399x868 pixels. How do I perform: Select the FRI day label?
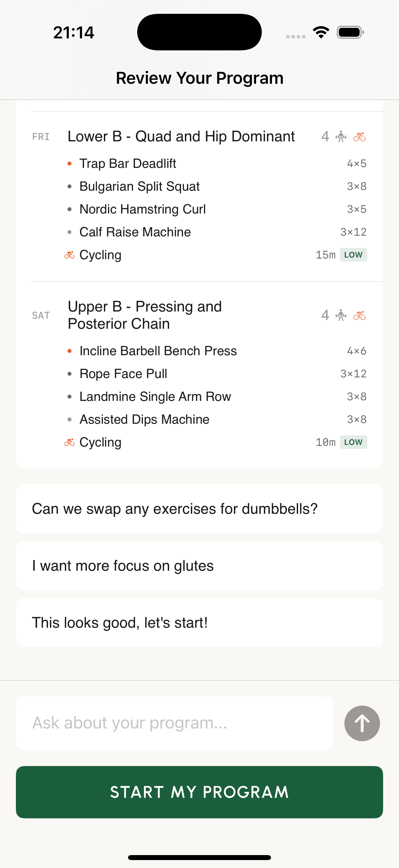click(x=41, y=136)
